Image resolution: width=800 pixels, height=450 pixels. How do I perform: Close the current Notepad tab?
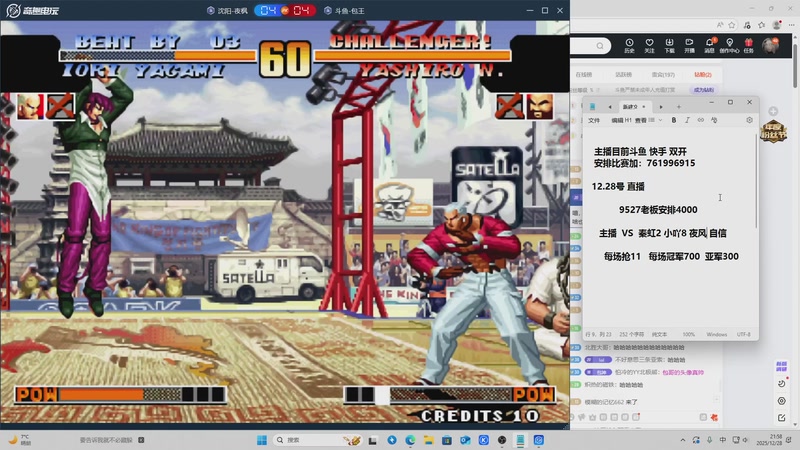coord(643,107)
